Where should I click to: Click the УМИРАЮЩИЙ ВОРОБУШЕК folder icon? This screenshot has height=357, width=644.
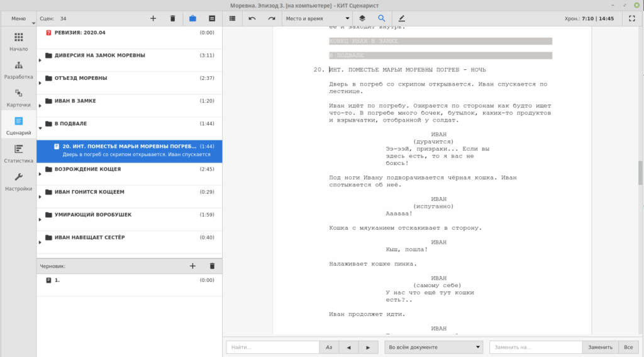point(48,215)
